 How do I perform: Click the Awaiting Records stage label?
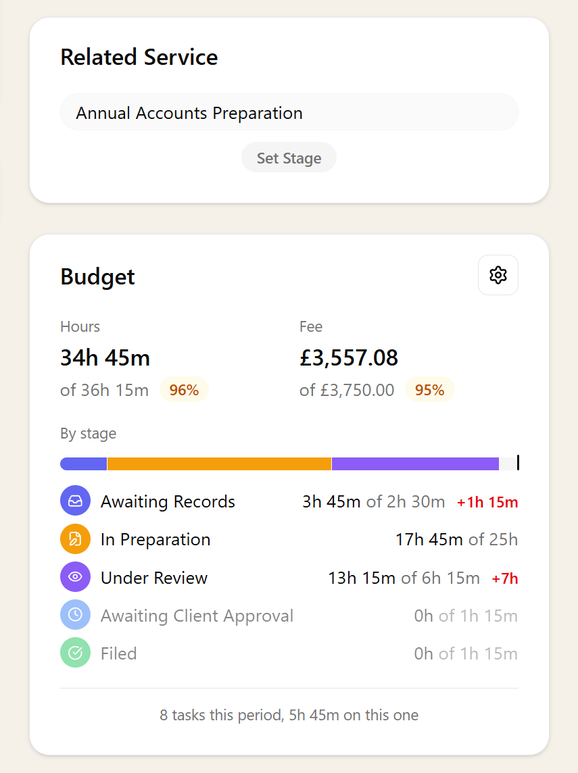tap(168, 501)
